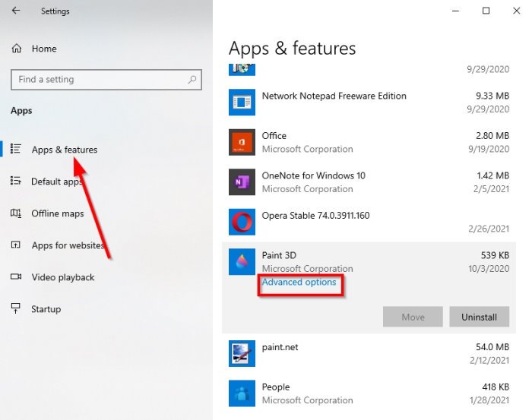532x420 pixels.
Task: Click the Network Notepad Freeware Edition icon
Action: point(242,103)
